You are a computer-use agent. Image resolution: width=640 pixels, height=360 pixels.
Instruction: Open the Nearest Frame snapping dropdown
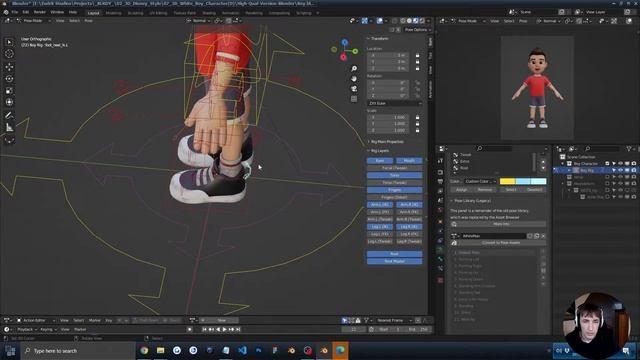pyautogui.click(x=393, y=320)
